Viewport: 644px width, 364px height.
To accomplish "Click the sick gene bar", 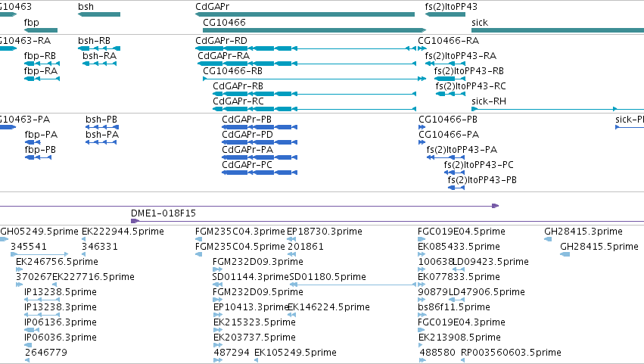I will pyautogui.click(x=558, y=30).
